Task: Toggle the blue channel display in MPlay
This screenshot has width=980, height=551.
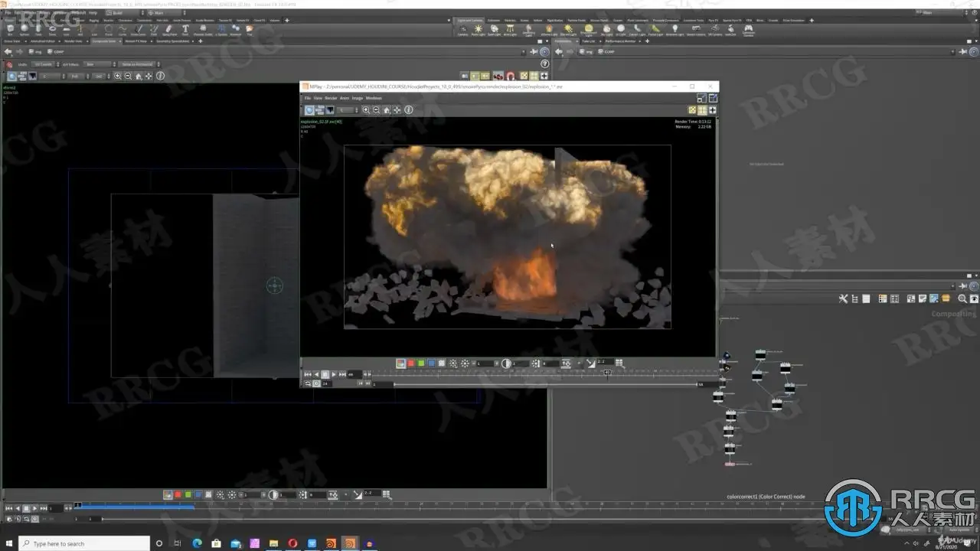Action: [x=431, y=364]
